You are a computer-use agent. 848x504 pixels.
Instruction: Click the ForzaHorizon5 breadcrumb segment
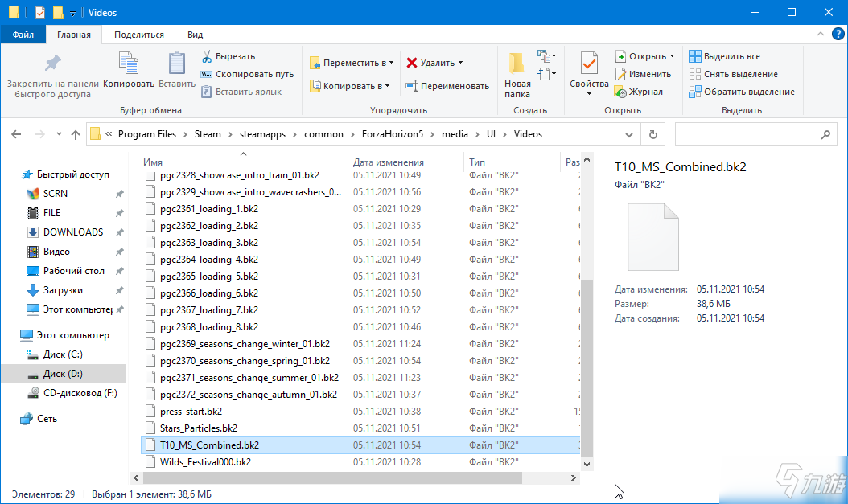click(x=393, y=134)
